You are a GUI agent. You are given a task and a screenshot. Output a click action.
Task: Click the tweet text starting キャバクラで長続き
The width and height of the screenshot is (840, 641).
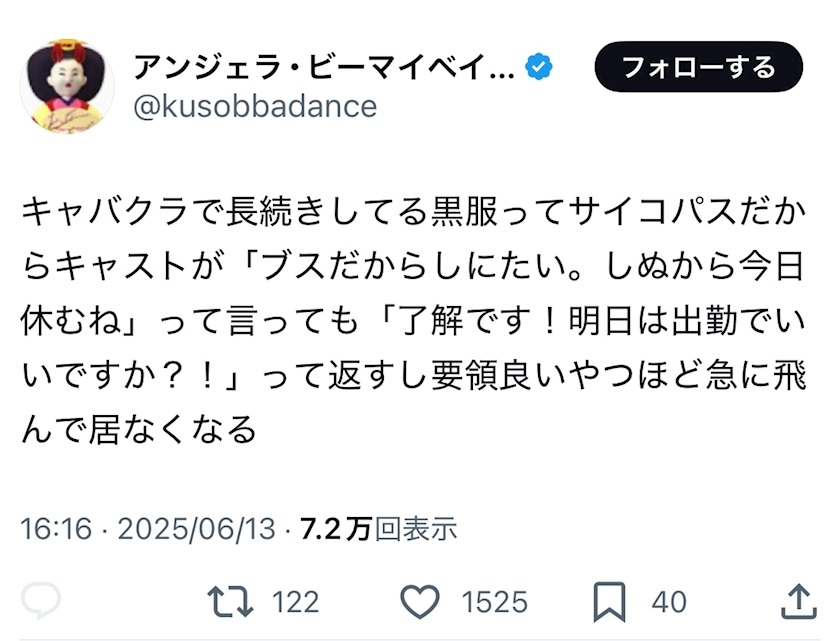point(414,321)
